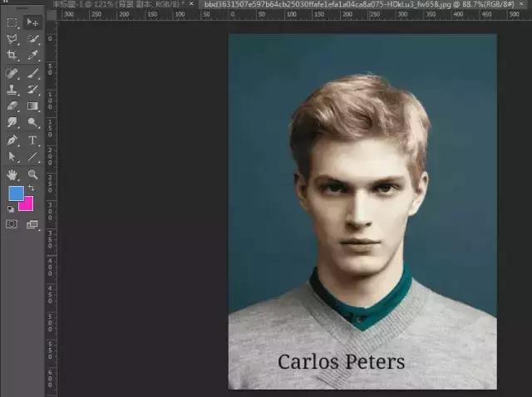Click the ruler origin corner box
The image size is (532, 397).
[52, 15]
